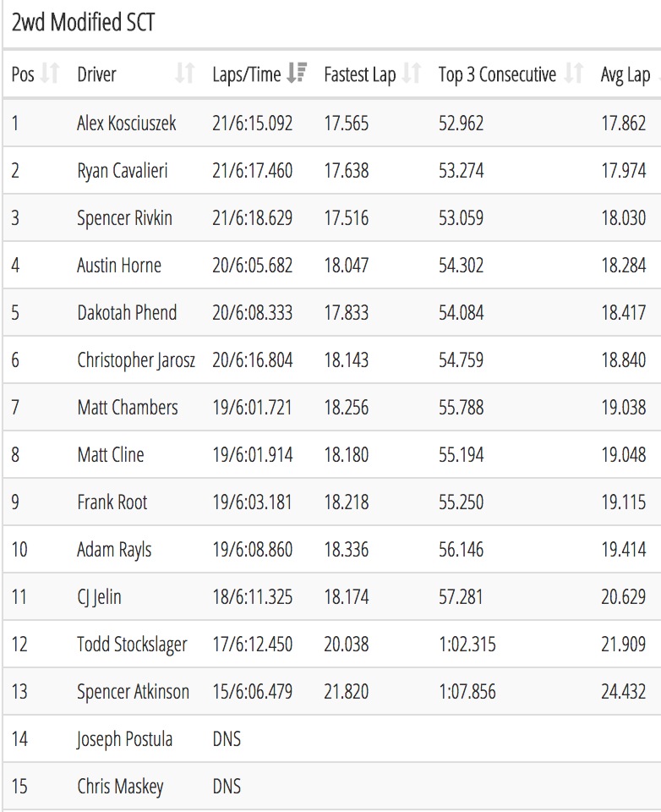Click Austin Horne's row entry
The width and height of the screenshot is (661, 812).
tap(331, 265)
